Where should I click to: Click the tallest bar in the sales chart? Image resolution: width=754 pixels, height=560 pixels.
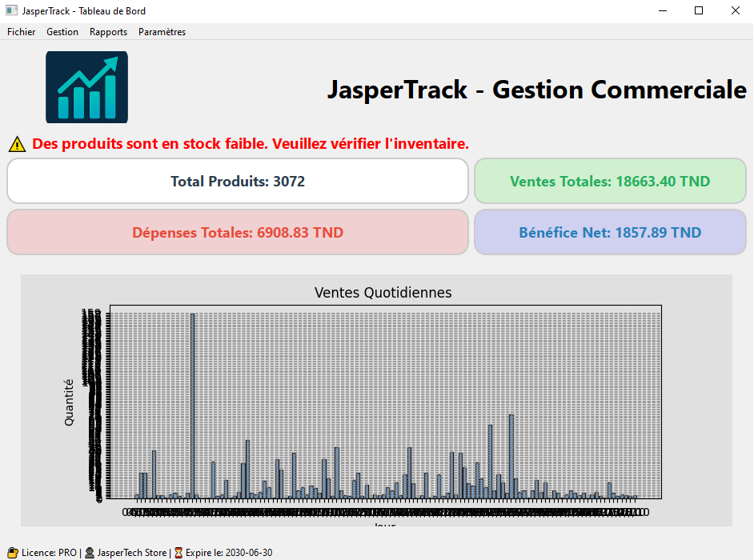click(x=192, y=406)
